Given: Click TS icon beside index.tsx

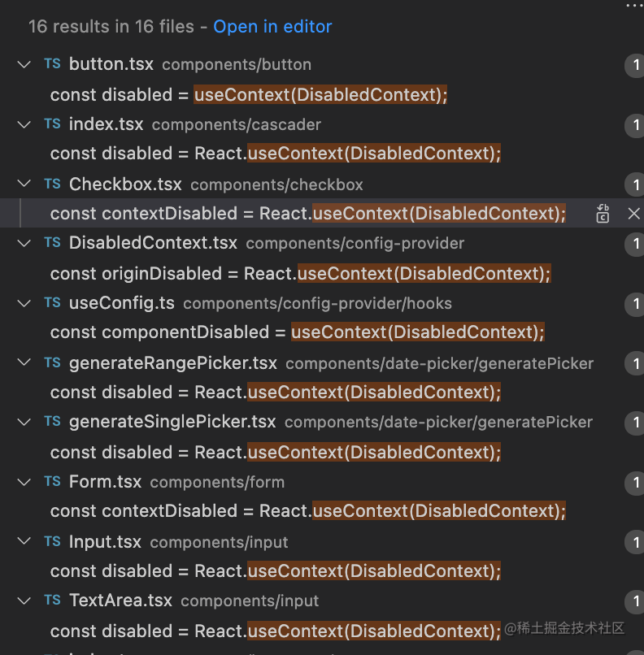Looking at the screenshot, I should click(52, 124).
